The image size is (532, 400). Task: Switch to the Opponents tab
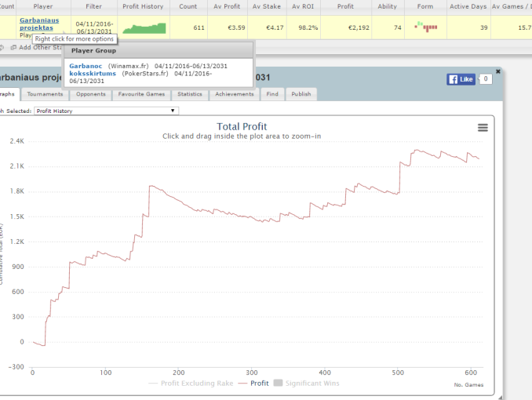click(x=91, y=94)
